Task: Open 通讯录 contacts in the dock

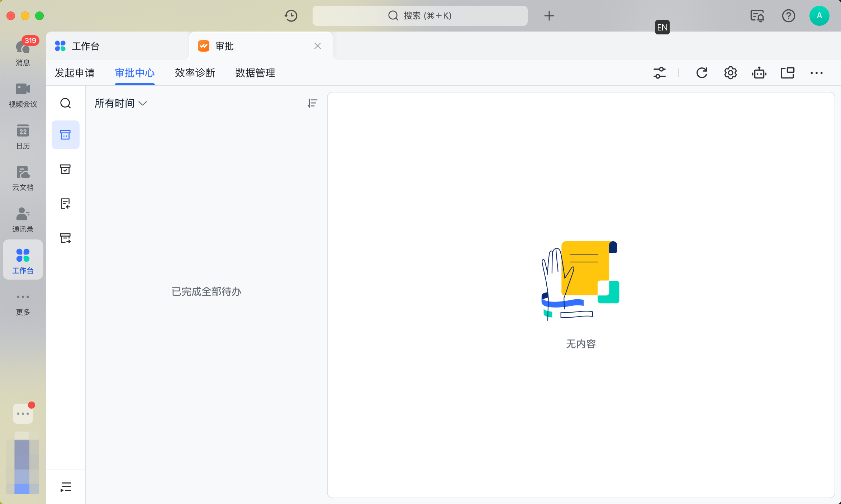Action: point(23,219)
